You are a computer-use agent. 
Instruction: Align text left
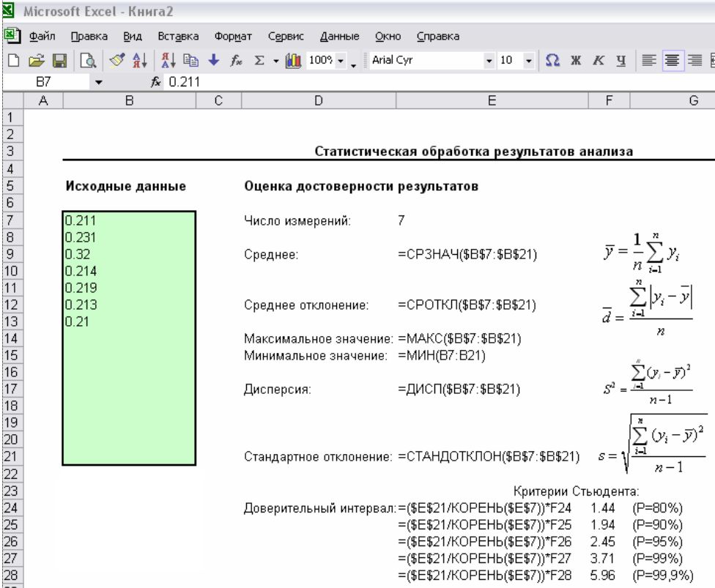coord(649,60)
